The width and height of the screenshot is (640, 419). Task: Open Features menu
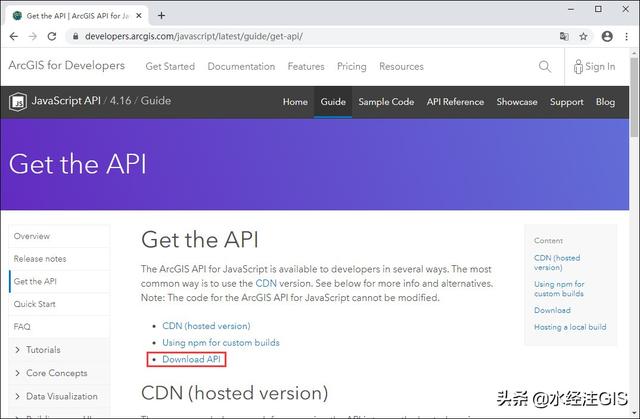coord(306,66)
